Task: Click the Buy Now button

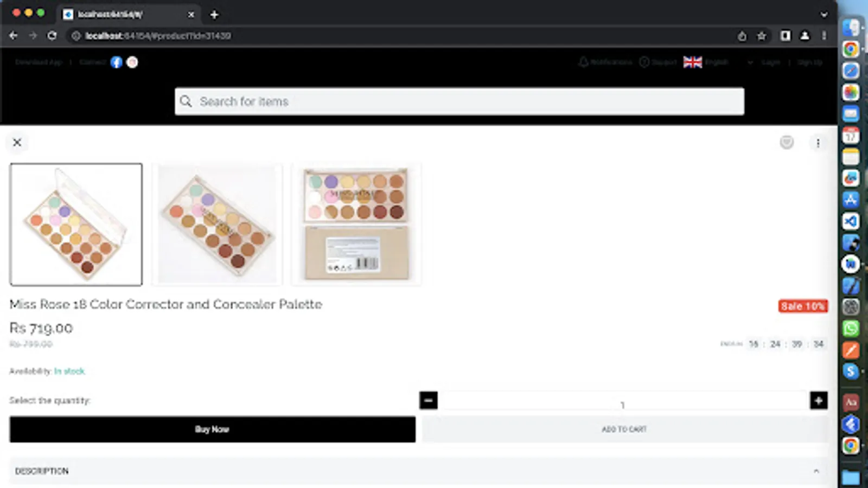Action: (x=213, y=429)
